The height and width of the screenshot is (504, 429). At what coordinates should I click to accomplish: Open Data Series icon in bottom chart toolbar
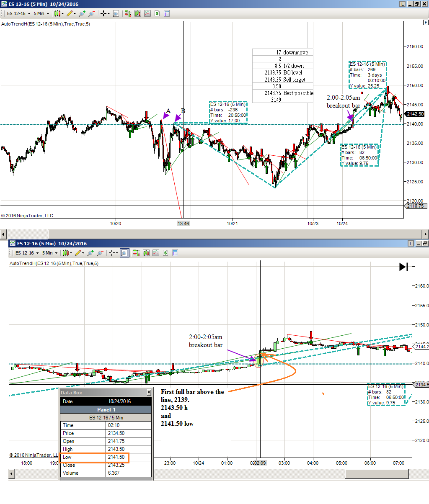145,253
